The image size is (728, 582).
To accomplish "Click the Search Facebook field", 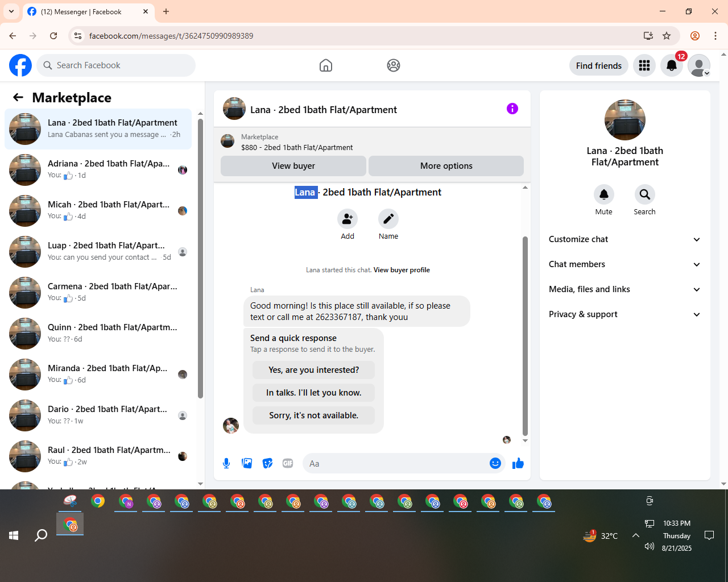I will click(x=116, y=65).
